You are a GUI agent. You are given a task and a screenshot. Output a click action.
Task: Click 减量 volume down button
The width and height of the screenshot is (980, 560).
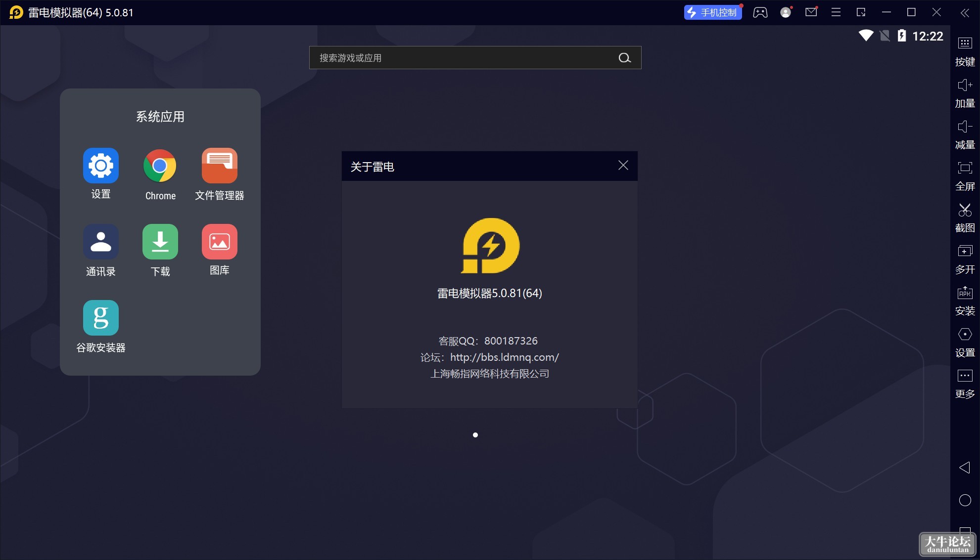(x=965, y=134)
